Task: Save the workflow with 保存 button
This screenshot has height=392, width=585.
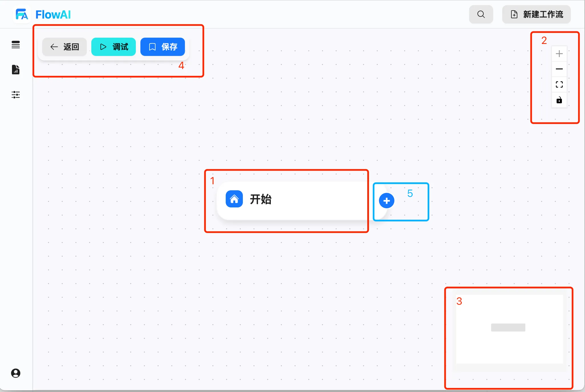Action: tap(163, 47)
